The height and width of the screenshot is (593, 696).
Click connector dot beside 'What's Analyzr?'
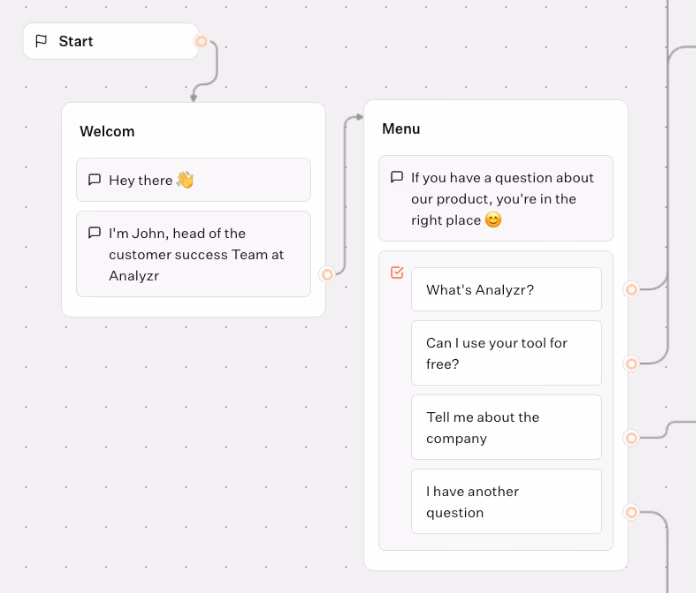coord(631,290)
